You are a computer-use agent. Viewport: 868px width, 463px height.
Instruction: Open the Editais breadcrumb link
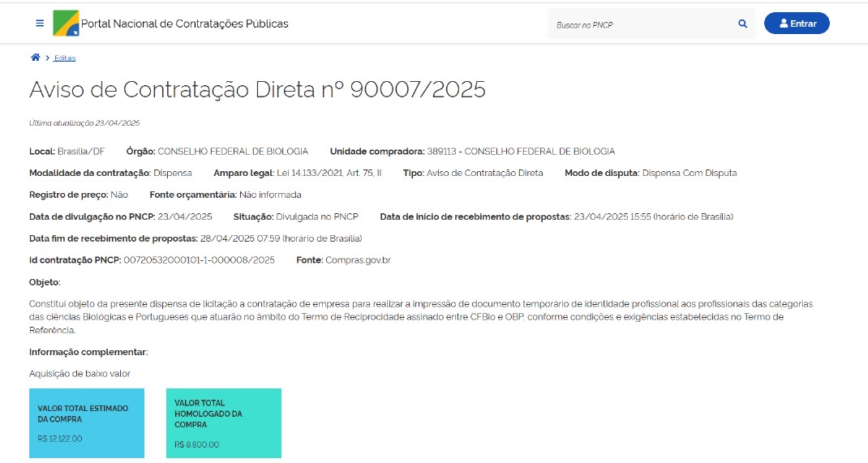tap(65, 58)
